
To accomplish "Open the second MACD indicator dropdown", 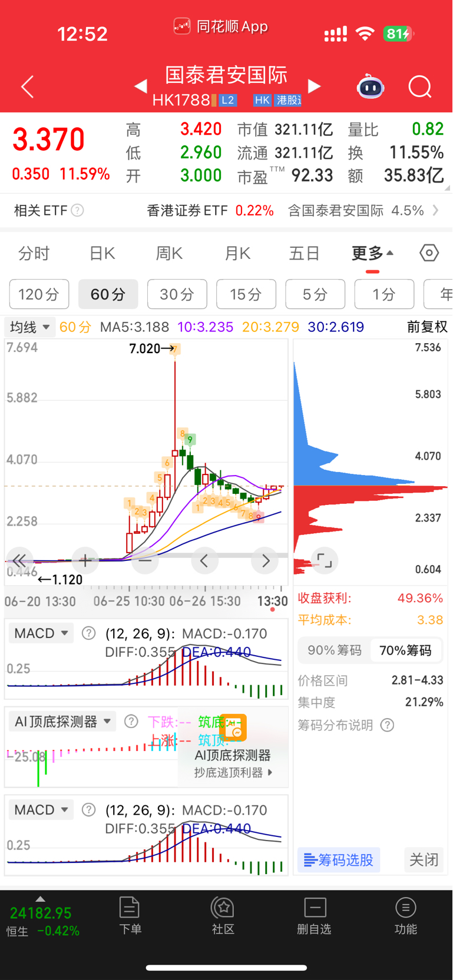I will pos(41,810).
